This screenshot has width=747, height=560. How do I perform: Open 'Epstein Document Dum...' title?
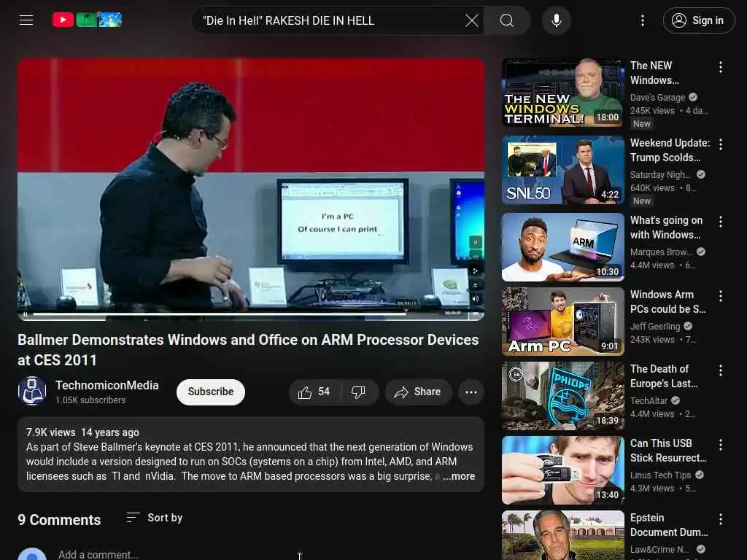pos(669,524)
